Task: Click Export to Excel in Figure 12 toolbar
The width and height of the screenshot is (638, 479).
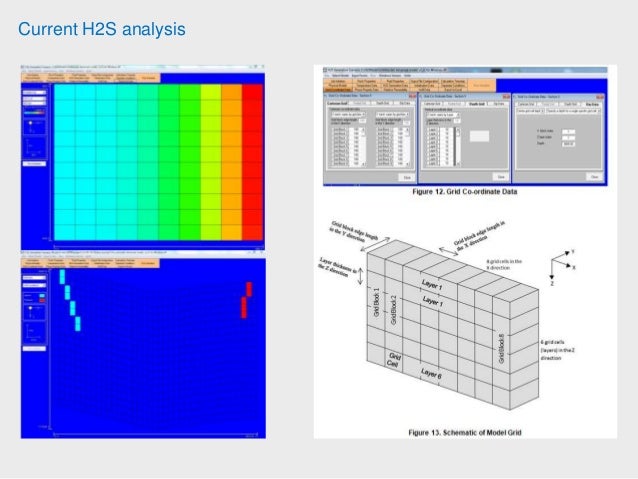Action: click(x=452, y=90)
